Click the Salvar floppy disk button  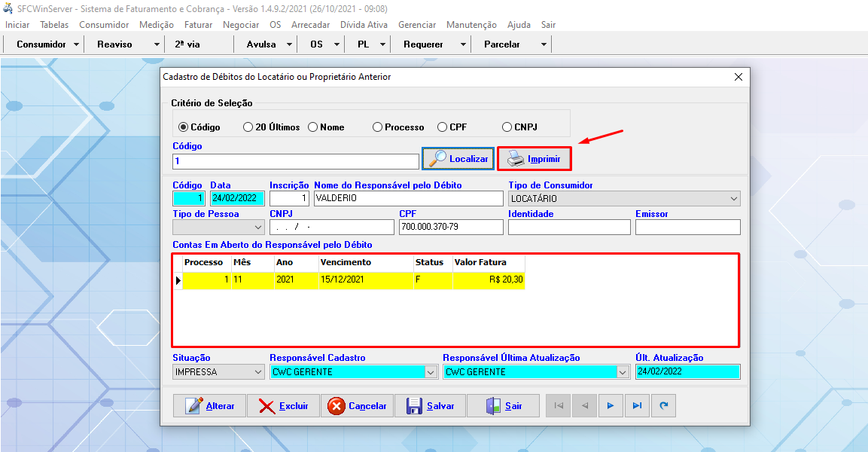[431, 406]
